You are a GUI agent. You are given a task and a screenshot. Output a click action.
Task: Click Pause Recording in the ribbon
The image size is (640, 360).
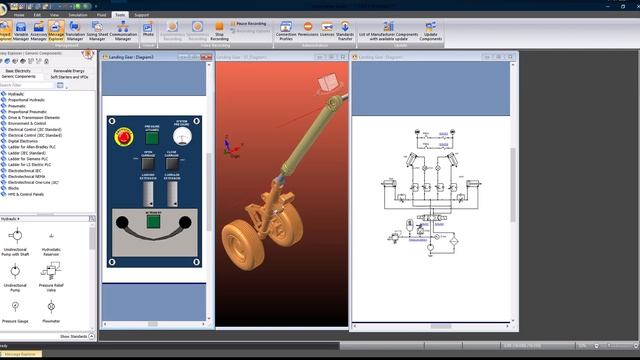[248, 24]
